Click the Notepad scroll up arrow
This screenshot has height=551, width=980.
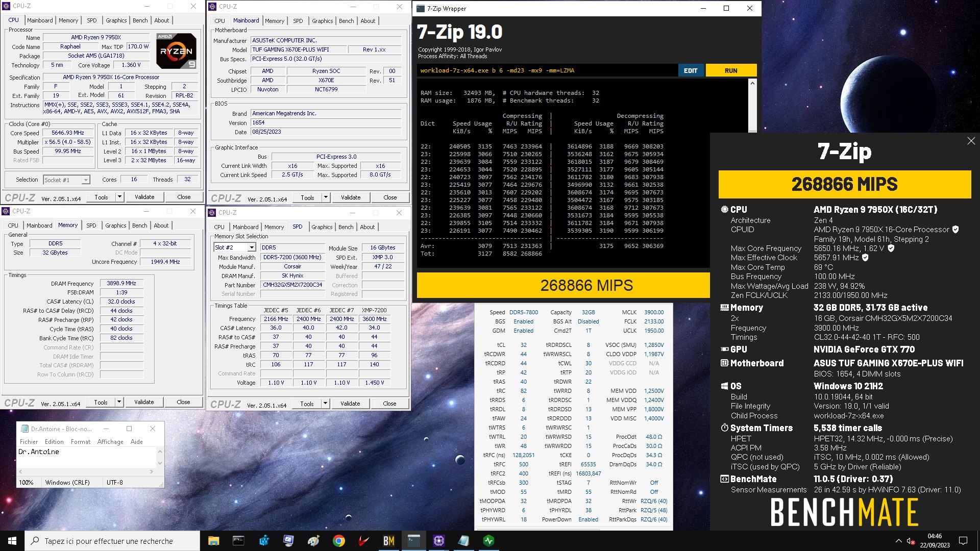160,452
